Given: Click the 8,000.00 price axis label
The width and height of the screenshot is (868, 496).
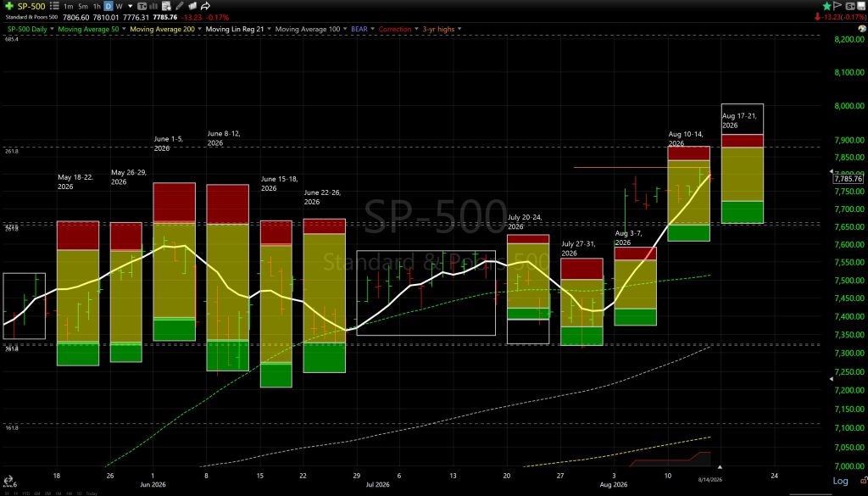Looking at the screenshot, I should tap(849, 106).
